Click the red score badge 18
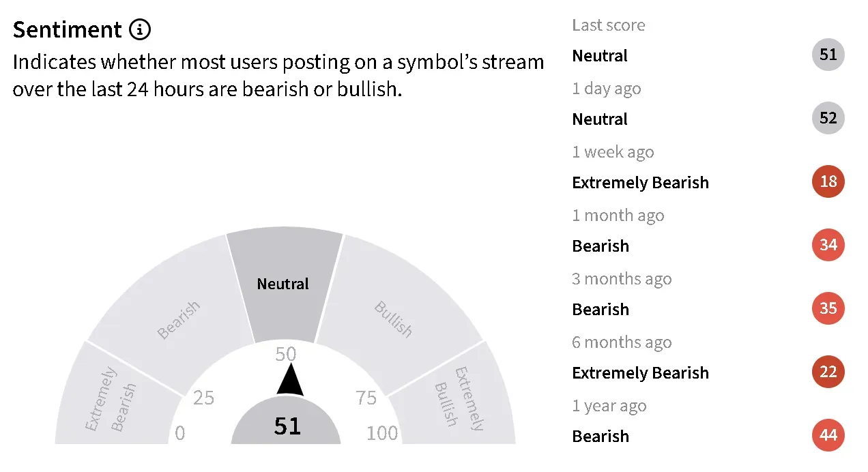 tap(828, 182)
